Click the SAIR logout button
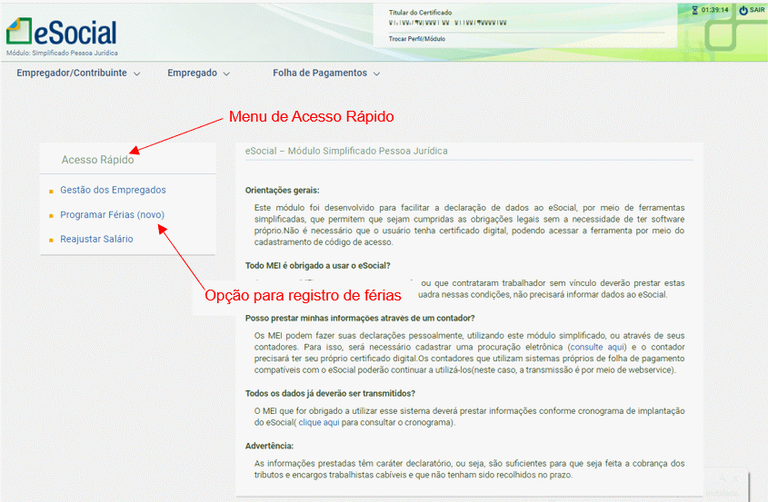Image resolution: width=768 pixels, height=502 pixels. [x=752, y=10]
